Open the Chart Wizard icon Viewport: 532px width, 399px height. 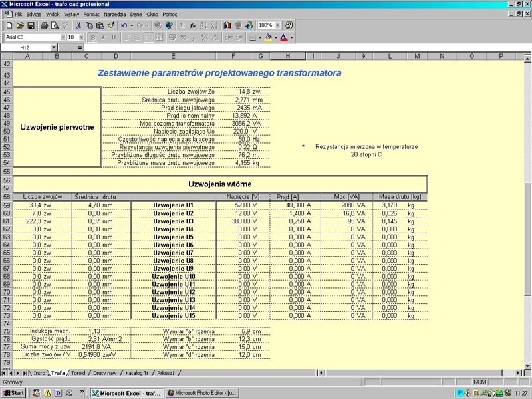(x=227, y=25)
